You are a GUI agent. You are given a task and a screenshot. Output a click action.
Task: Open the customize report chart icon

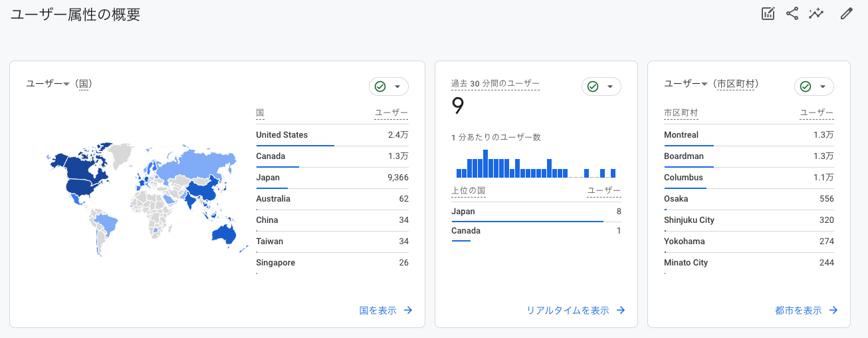coord(768,13)
